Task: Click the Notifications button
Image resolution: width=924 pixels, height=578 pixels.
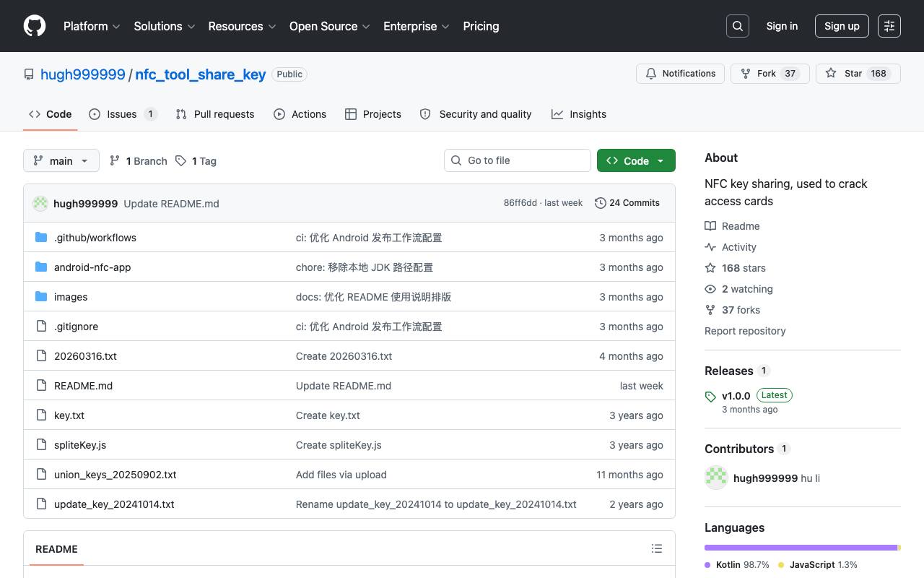Action: coord(680,74)
